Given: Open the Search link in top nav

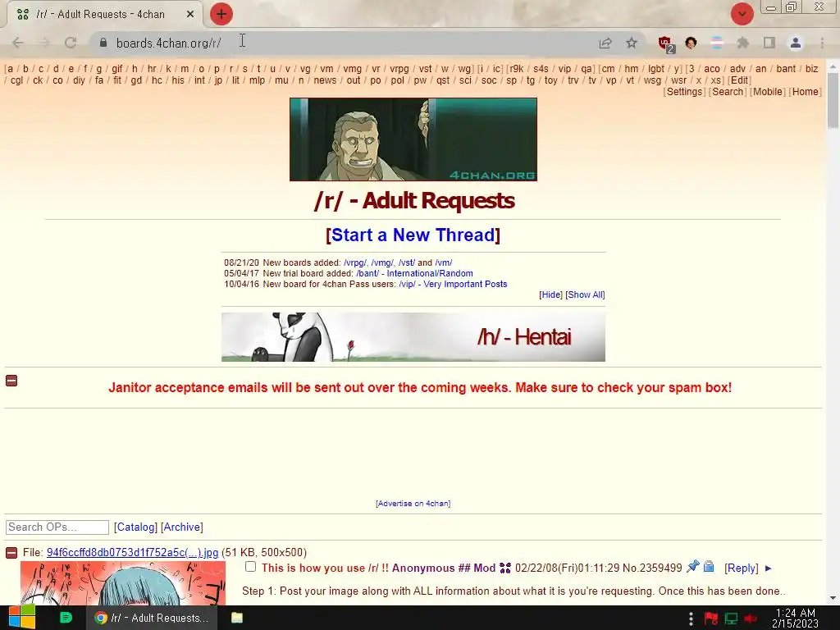Looking at the screenshot, I should tap(728, 92).
